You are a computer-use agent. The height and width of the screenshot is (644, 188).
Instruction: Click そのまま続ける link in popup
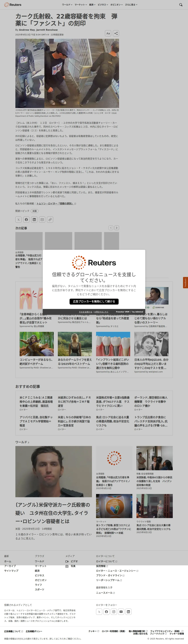(x=86, y=312)
